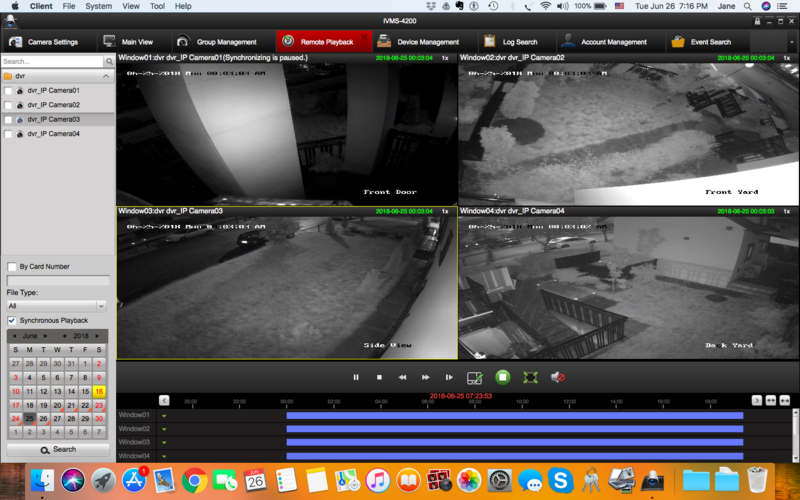Expand the Window01 timeline row arrow

164,416
